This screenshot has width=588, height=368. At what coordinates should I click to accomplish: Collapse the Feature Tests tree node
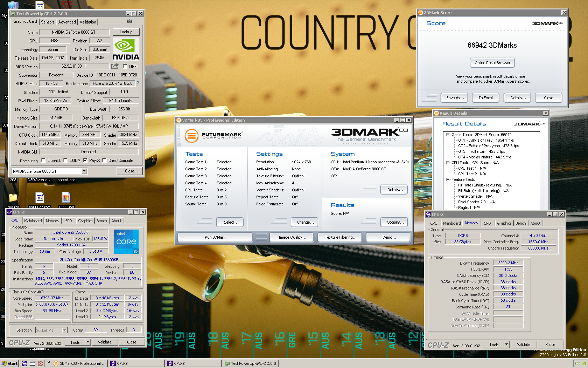[448, 179]
